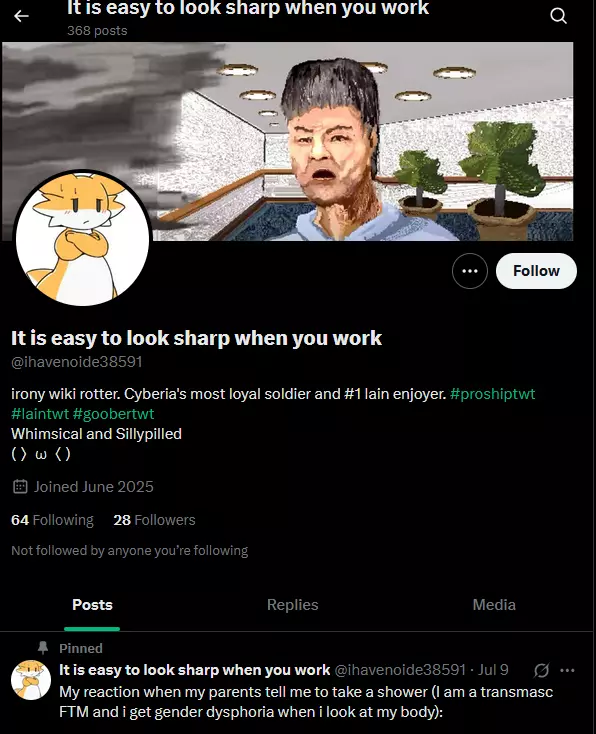View the 64 Following list

(52, 520)
